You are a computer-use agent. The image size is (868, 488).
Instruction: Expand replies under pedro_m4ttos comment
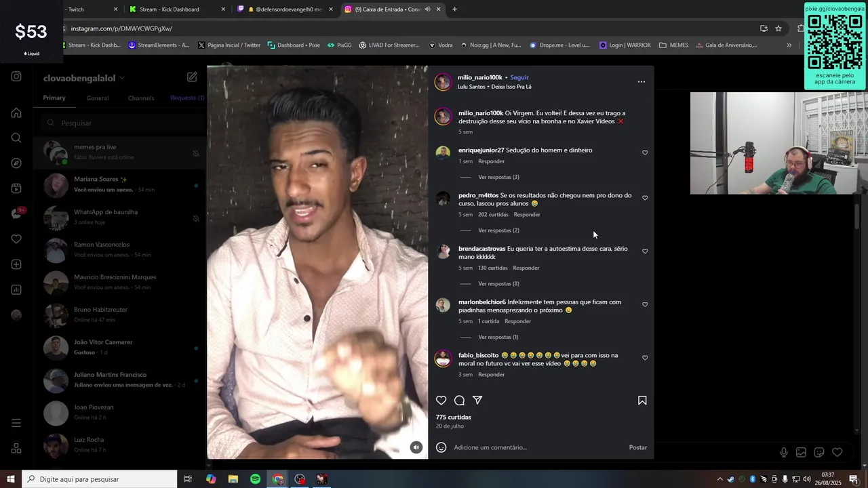pos(498,230)
